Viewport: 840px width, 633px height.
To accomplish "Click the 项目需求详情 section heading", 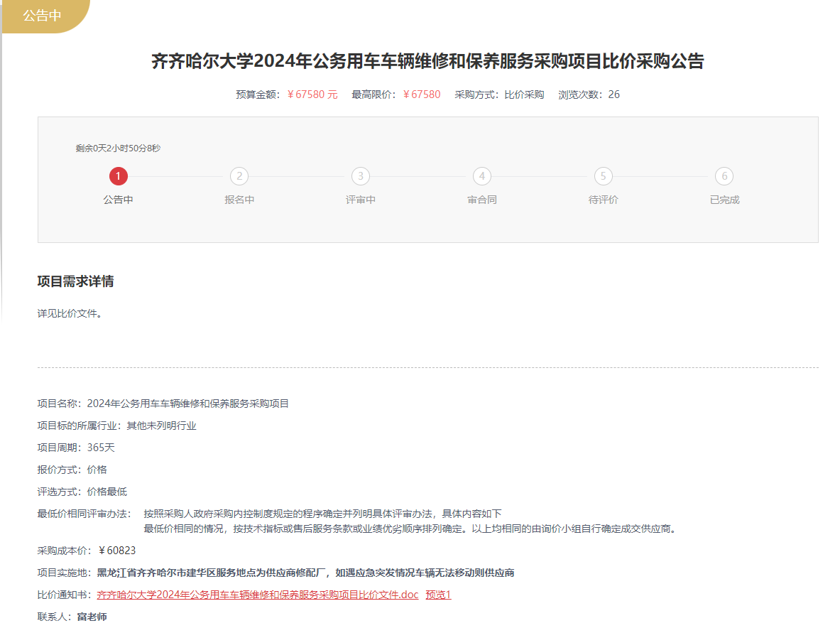I will pos(75,281).
